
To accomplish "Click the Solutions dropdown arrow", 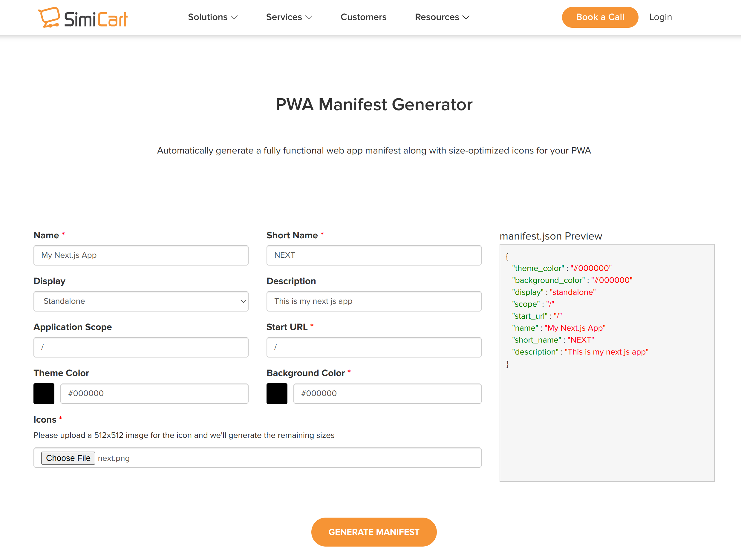I will tap(234, 17).
